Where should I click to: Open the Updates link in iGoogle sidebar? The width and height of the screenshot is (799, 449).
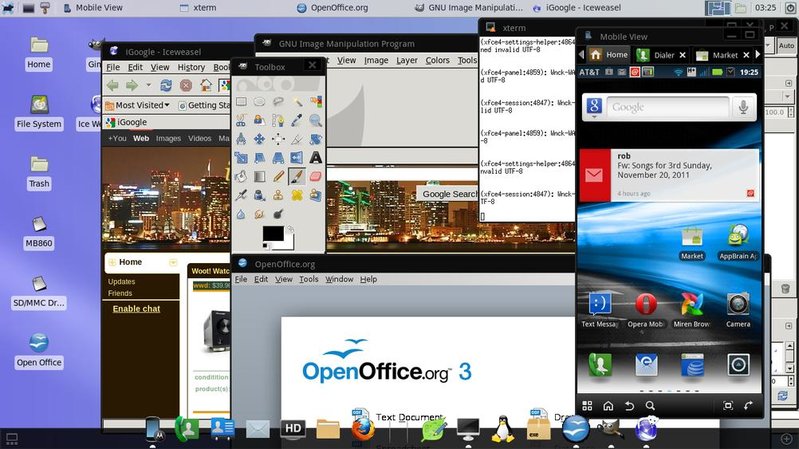121,281
